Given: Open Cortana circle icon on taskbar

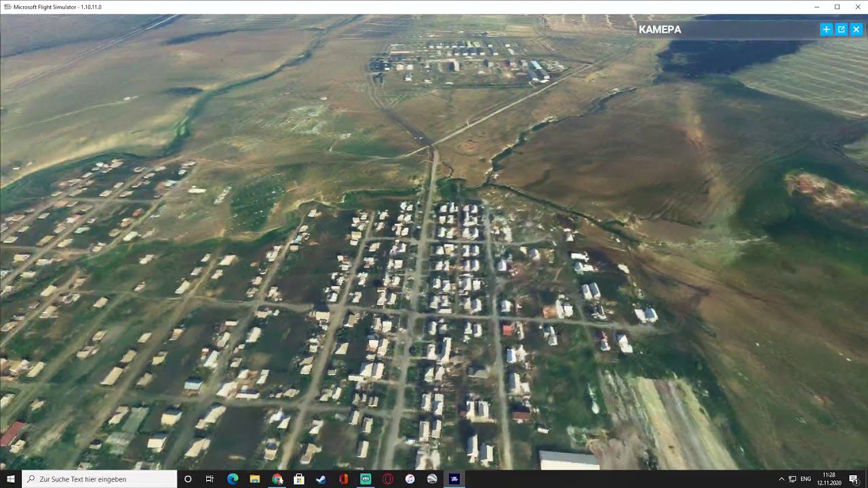Looking at the screenshot, I should click(x=188, y=479).
